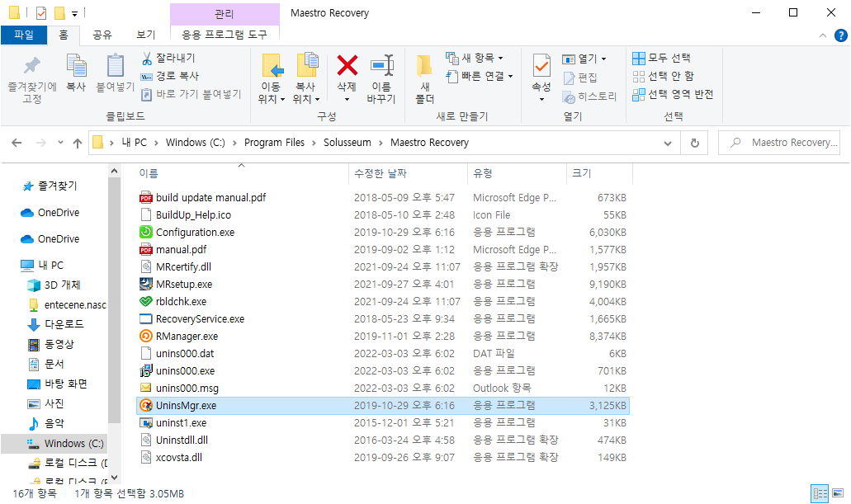Click the Copy (복사) ribbon icon

(x=76, y=66)
